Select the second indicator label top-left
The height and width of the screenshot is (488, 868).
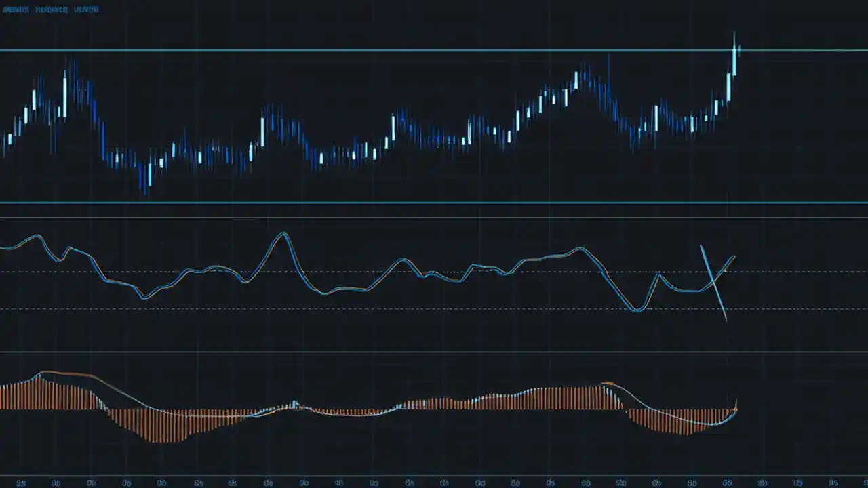point(51,9)
